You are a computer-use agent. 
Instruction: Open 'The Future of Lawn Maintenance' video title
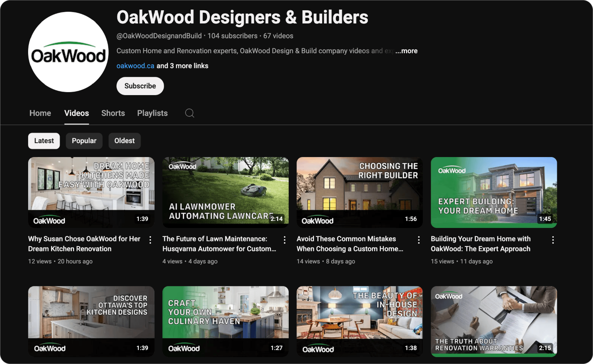click(219, 244)
